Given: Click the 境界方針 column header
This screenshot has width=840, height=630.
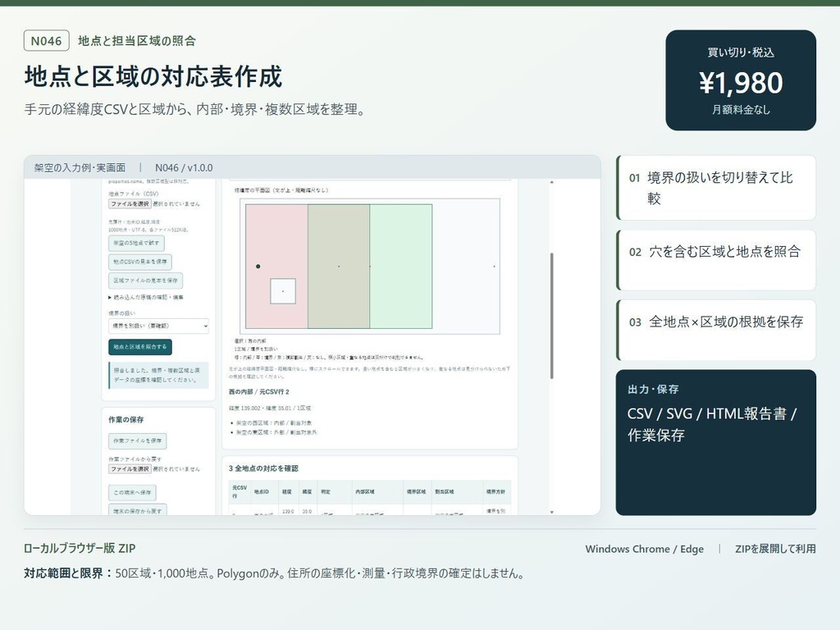Looking at the screenshot, I should 495,492.
